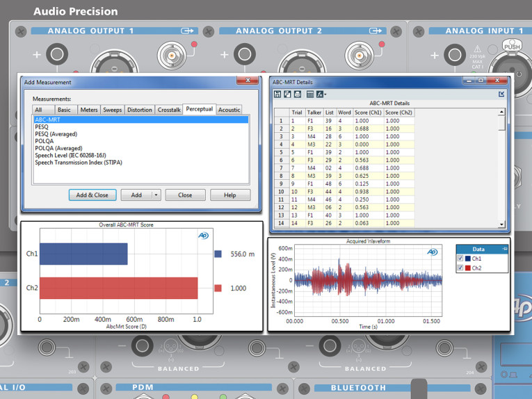Select POLQA (Averaged) in measurements list
Image resolution: width=532 pixels, height=399 pixels.
click(x=58, y=148)
